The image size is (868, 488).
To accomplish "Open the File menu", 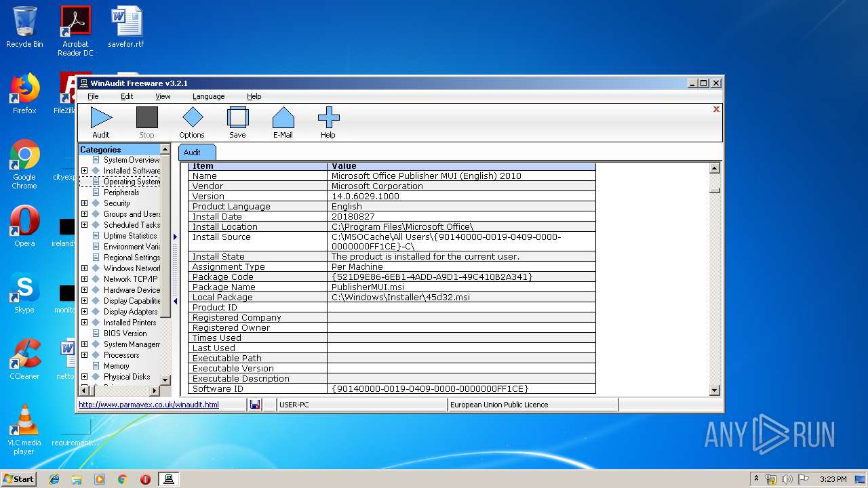I will point(93,96).
